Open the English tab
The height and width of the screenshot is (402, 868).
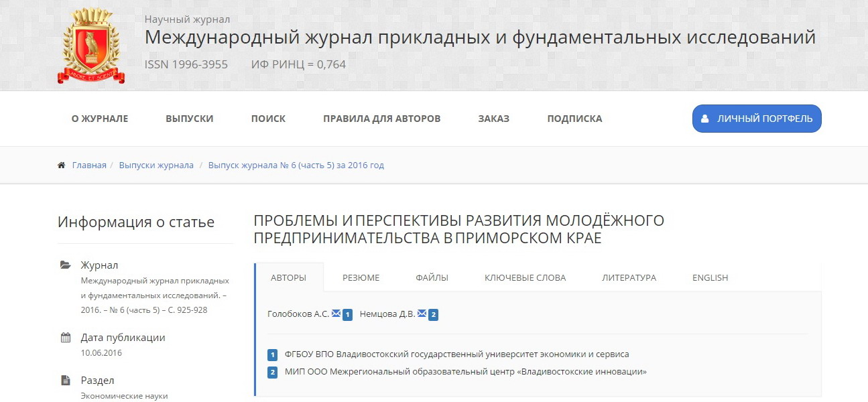pyautogui.click(x=710, y=277)
